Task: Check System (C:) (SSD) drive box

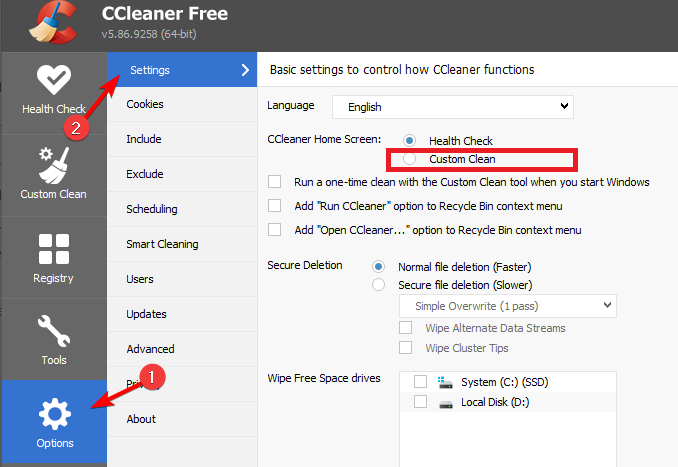Action: click(x=420, y=381)
